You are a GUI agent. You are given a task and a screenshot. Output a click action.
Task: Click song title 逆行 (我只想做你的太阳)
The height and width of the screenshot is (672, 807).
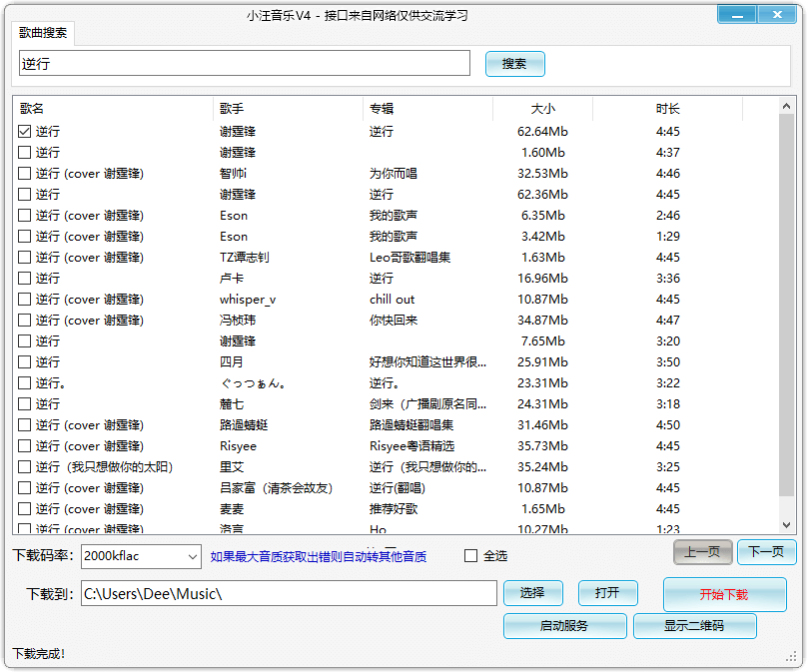104,466
